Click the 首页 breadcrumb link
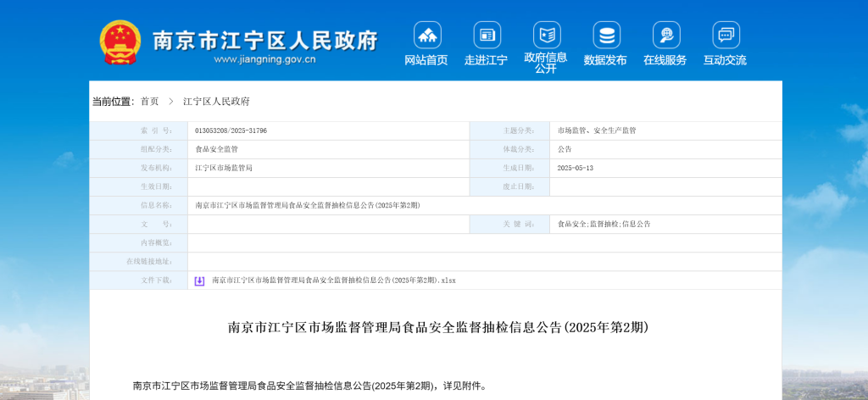This screenshot has height=400, width=868. coord(149,102)
